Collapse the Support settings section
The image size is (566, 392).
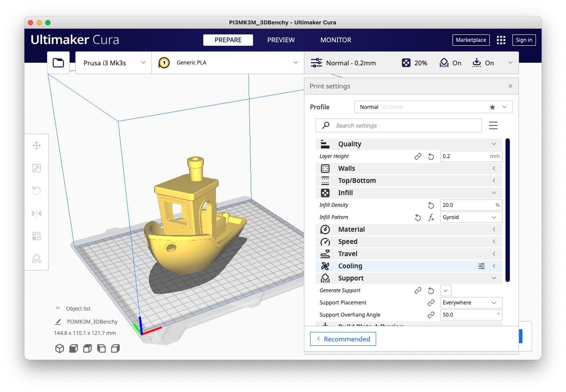coord(409,278)
